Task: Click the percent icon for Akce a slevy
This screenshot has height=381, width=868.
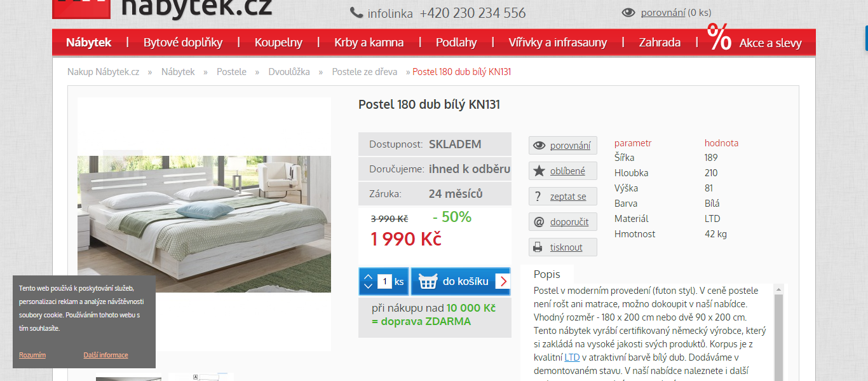Action: pyautogui.click(x=719, y=37)
